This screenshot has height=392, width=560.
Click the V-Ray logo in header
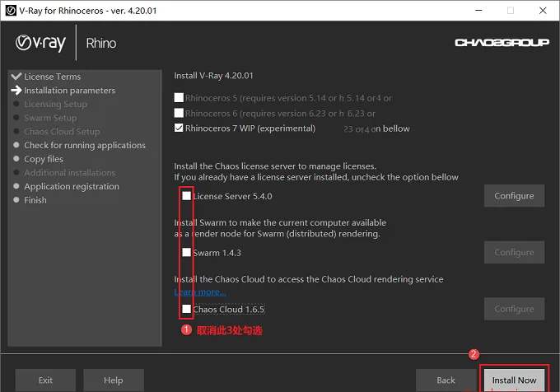40,43
